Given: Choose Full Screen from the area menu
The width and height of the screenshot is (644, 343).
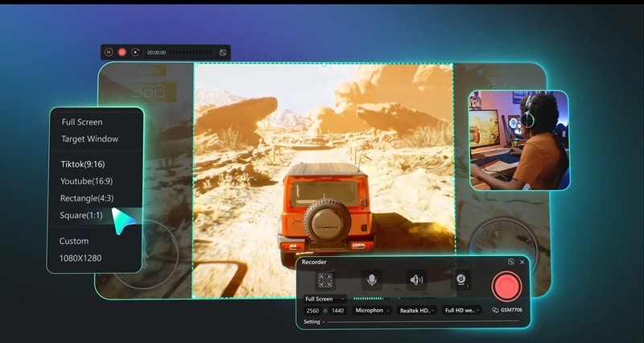Looking at the screenshot, I should pos(82,122).
